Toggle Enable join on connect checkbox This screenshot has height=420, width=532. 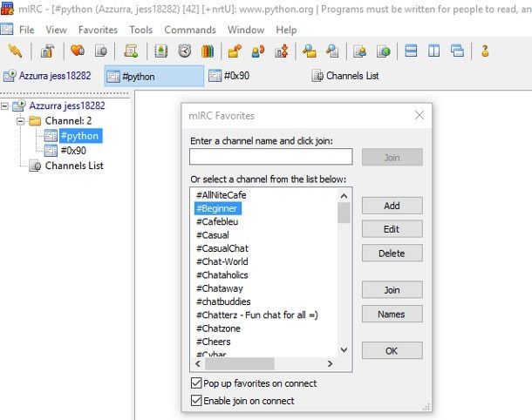[x=196, y=400]
